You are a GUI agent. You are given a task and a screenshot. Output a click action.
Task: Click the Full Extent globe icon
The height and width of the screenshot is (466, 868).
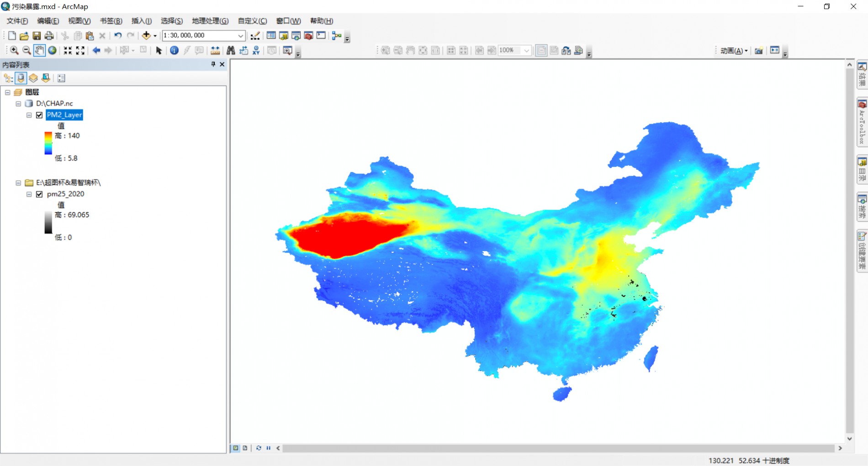tap(53, 50)
